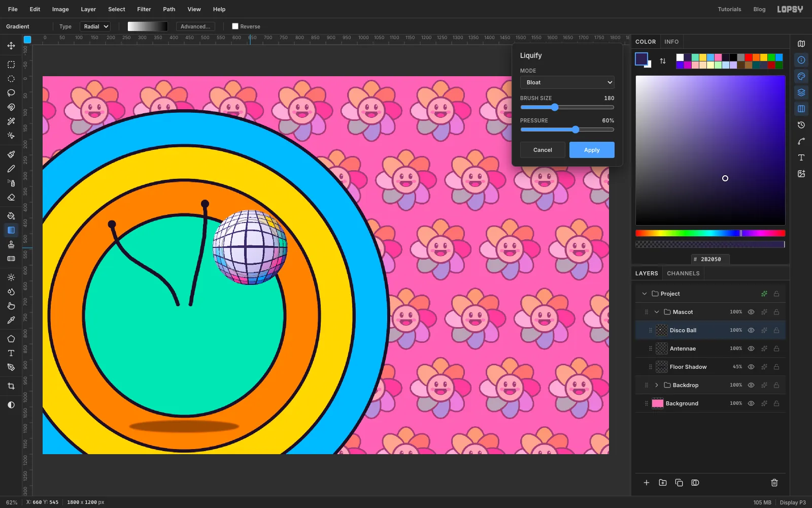
Task: Select the Pencil tool
Action: click(11, 169)
